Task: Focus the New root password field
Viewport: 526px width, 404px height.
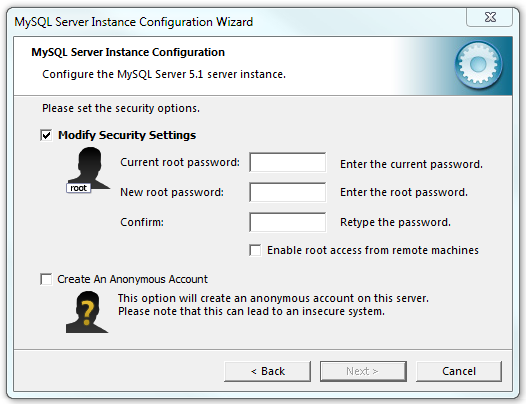Action: 287,192
